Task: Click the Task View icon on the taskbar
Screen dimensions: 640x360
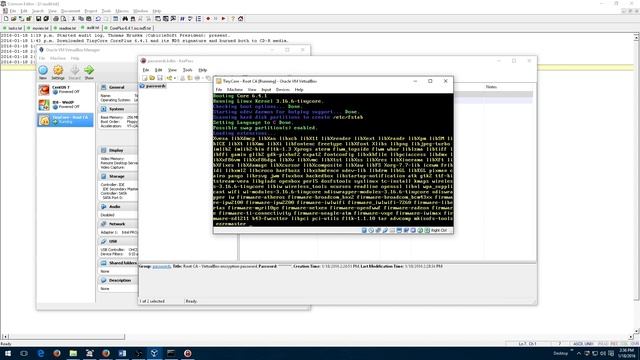Action: 24,353
